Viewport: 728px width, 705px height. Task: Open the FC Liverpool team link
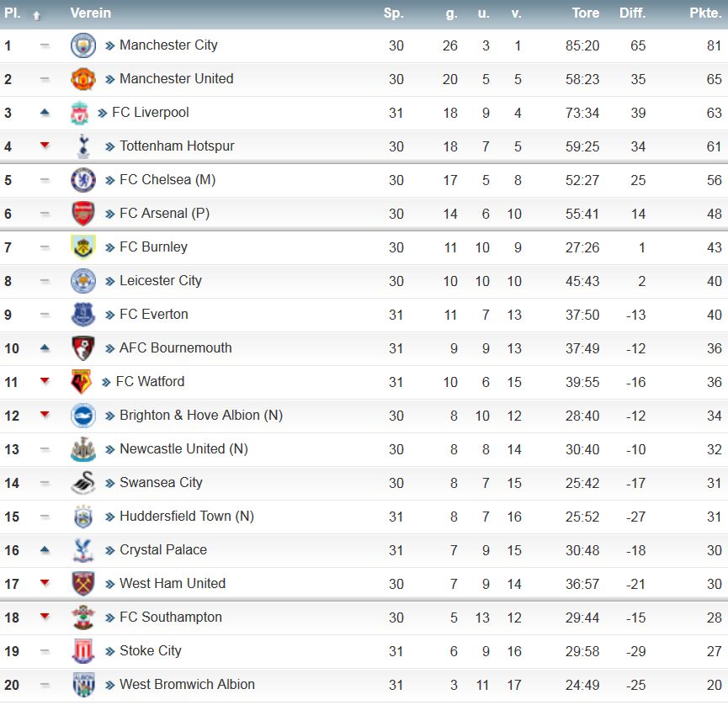pos(151,113)
